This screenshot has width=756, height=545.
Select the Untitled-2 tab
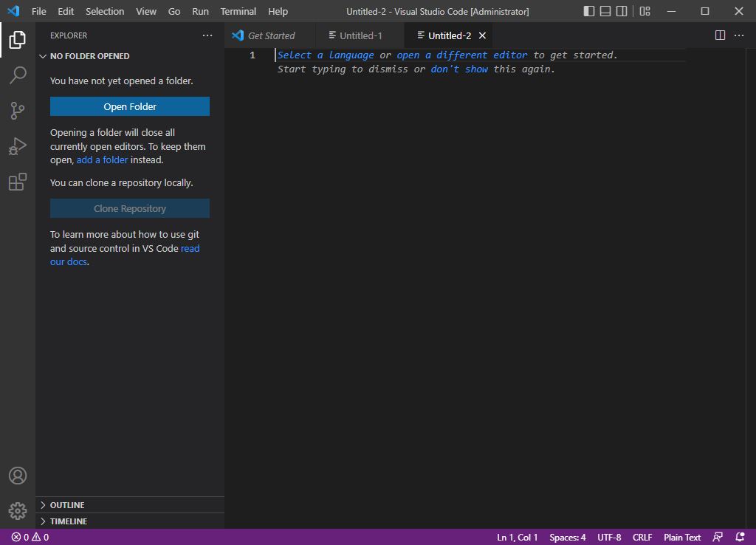[x=448, y=35]
